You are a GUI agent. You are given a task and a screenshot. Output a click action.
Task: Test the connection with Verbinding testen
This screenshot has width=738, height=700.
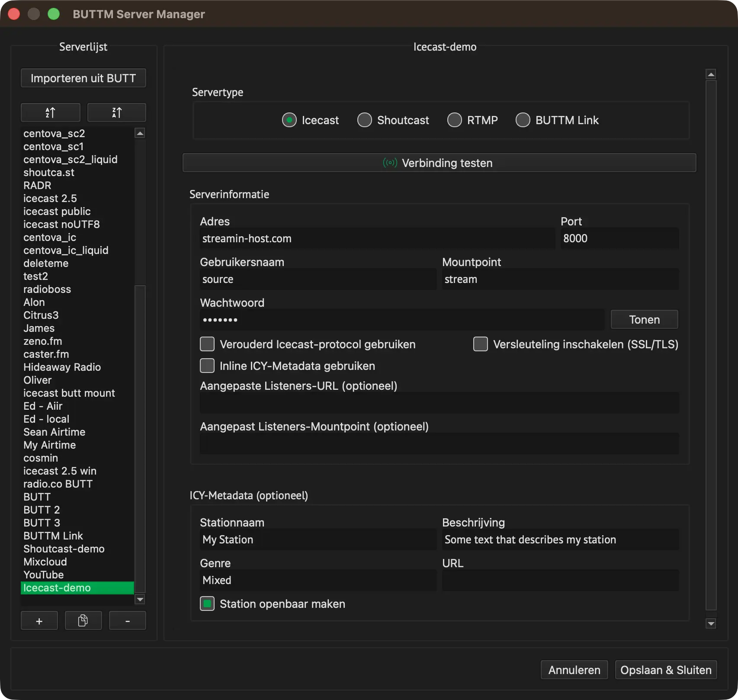[440, 163]
